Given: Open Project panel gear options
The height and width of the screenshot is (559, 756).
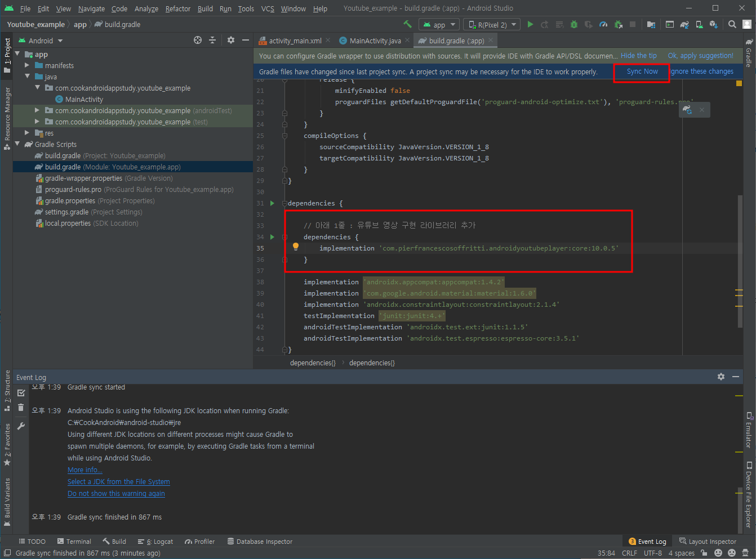Looking at the screenshot, I should coord(231,40).
